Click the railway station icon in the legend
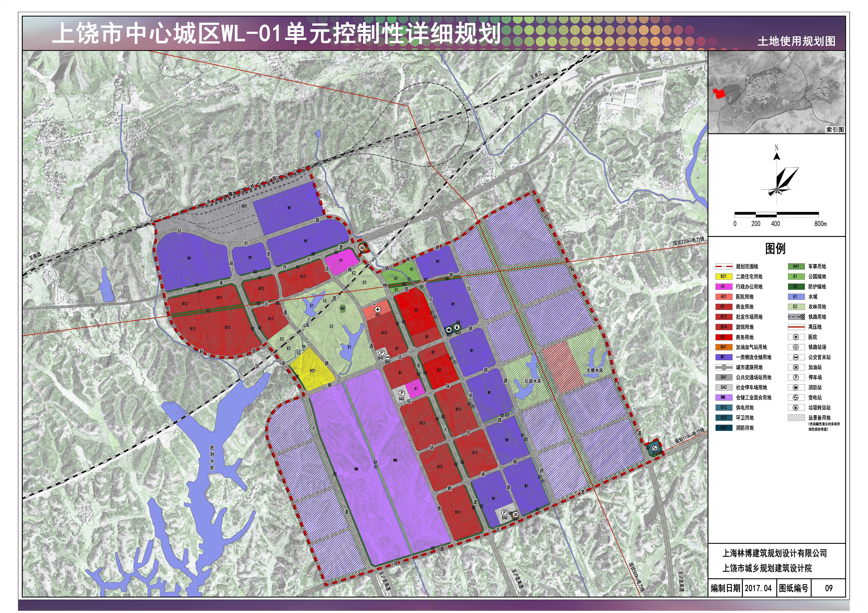The image size is (868, 613). [x=796, y=347]
